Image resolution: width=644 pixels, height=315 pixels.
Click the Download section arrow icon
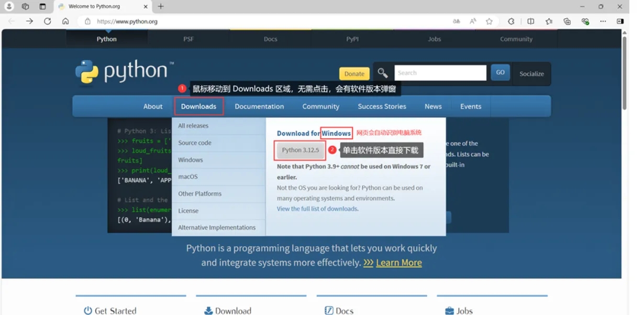[x=208, y=311]
